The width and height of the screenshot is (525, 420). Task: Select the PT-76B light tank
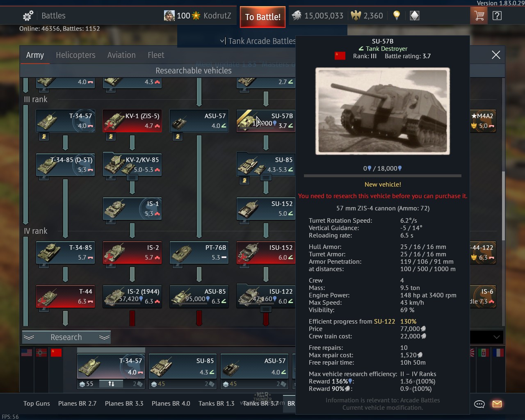pos(199,252)
